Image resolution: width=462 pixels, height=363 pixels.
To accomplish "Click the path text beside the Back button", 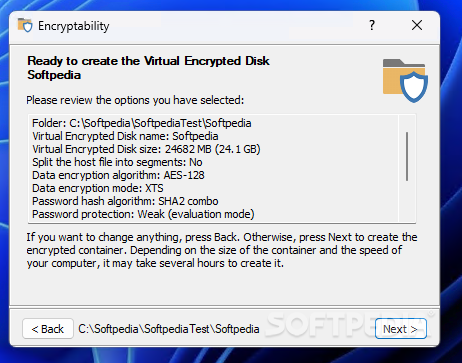I will pos(169,329).
